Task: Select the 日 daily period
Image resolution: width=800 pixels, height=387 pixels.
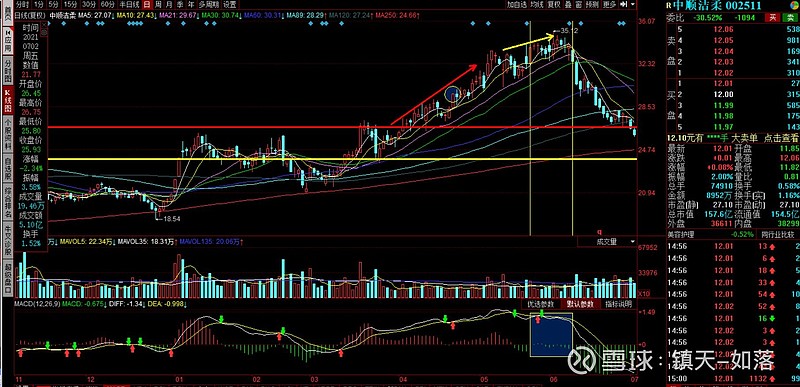Action: point(147,5)
